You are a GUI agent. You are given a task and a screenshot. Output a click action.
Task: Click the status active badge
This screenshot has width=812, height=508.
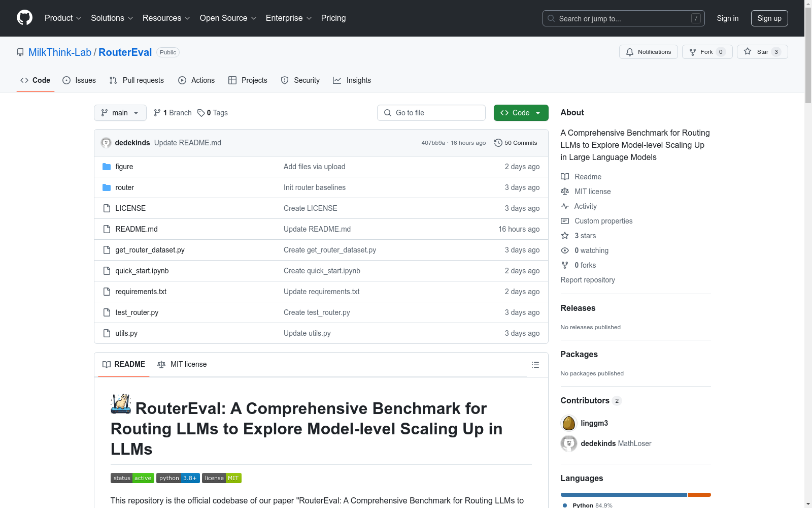[132, 478]
